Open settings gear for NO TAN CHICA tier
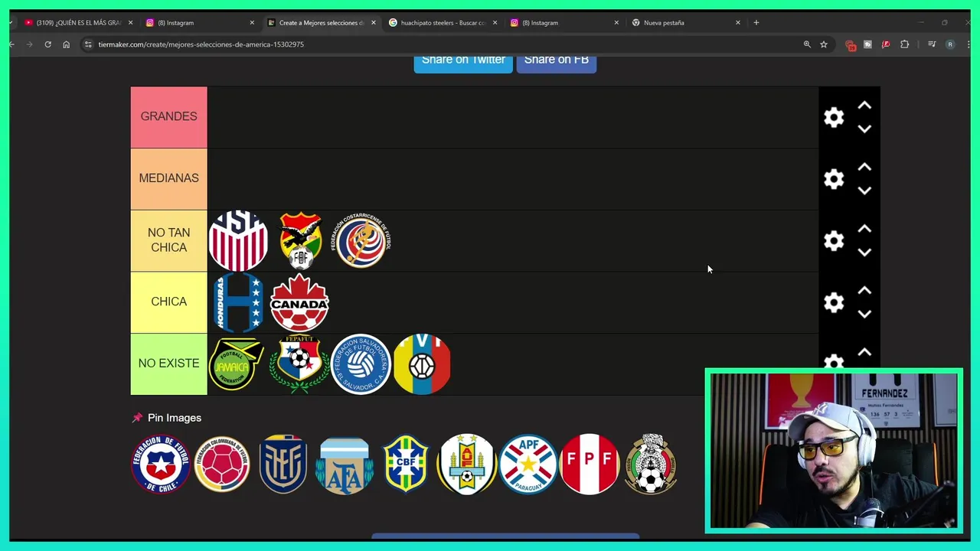The image size is (980, 551). (x=834, y=241)
